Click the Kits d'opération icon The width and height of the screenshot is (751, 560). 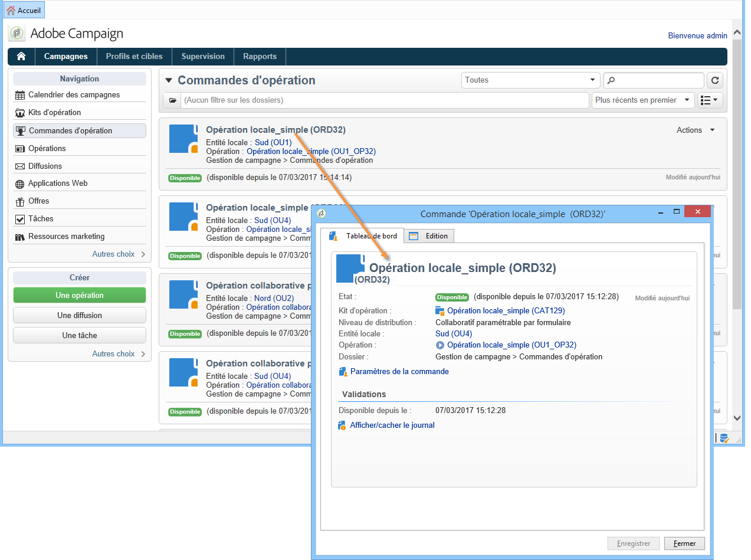pos(20,113)
